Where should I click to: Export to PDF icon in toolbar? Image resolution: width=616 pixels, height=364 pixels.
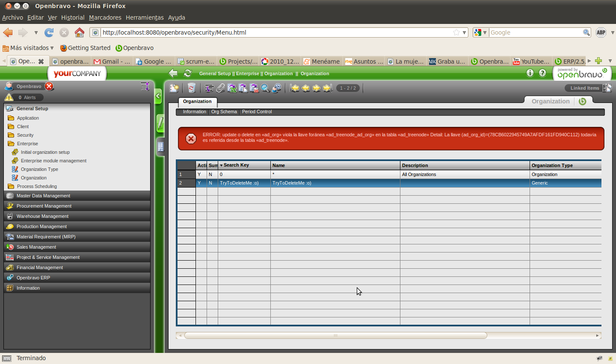254,88
